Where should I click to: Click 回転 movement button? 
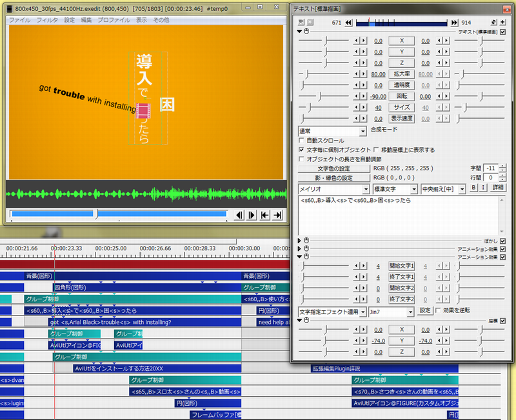coord(402,96)
